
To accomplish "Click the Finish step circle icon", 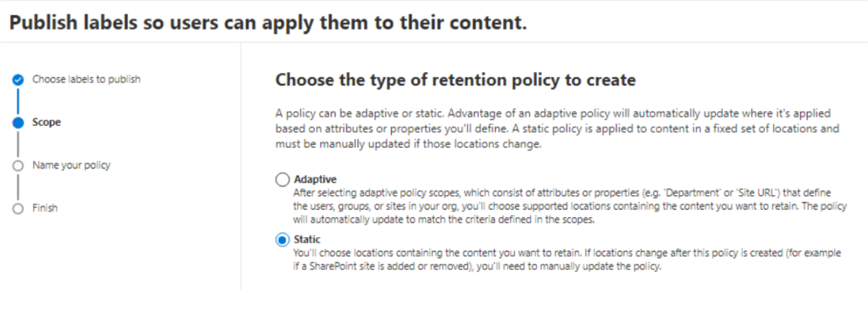I will tap(19, 208).
